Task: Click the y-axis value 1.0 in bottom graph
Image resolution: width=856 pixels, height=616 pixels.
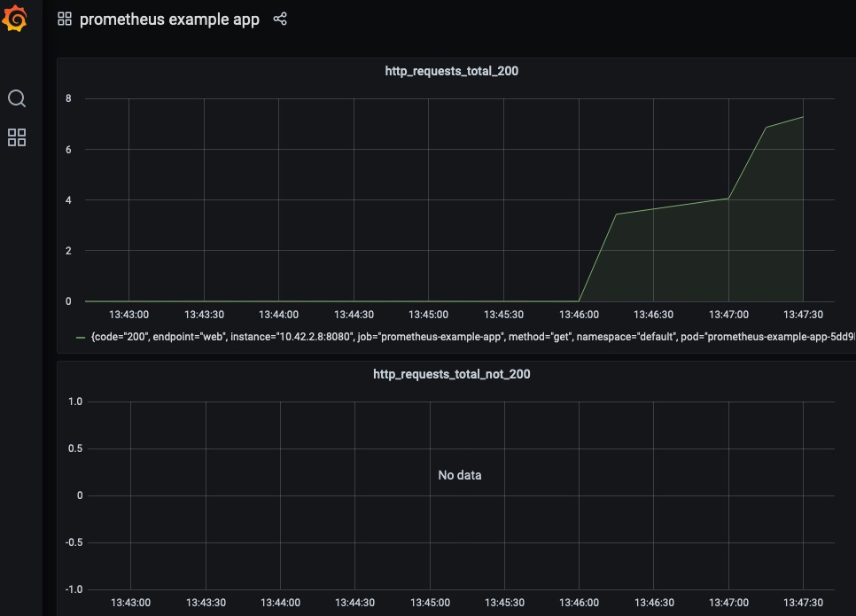Action: pos(75,402)
